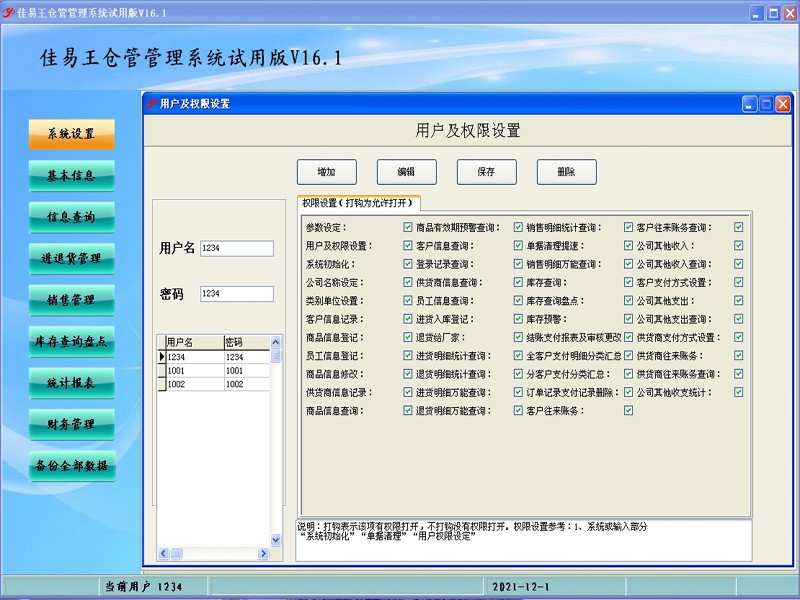Show 统计报表 from the sidebar
The width and height of the screenshot is (800, 600).
tap(71, 383)
